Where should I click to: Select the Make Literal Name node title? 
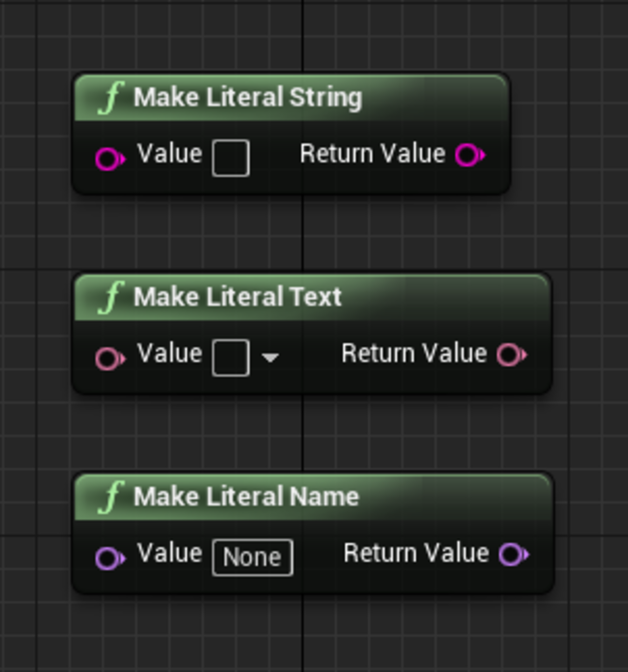pos(246,497)
